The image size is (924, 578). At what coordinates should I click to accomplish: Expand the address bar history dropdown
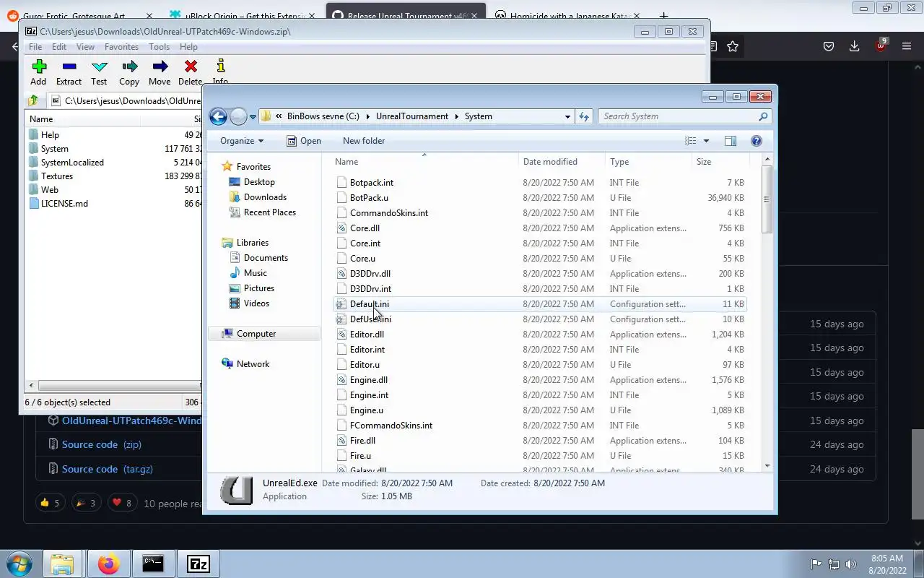point(567,116)
